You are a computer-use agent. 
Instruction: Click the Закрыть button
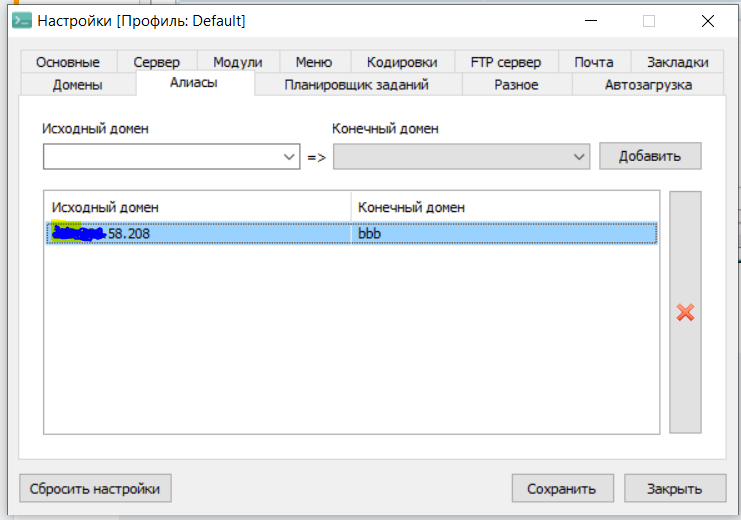(x=675, y=488)
